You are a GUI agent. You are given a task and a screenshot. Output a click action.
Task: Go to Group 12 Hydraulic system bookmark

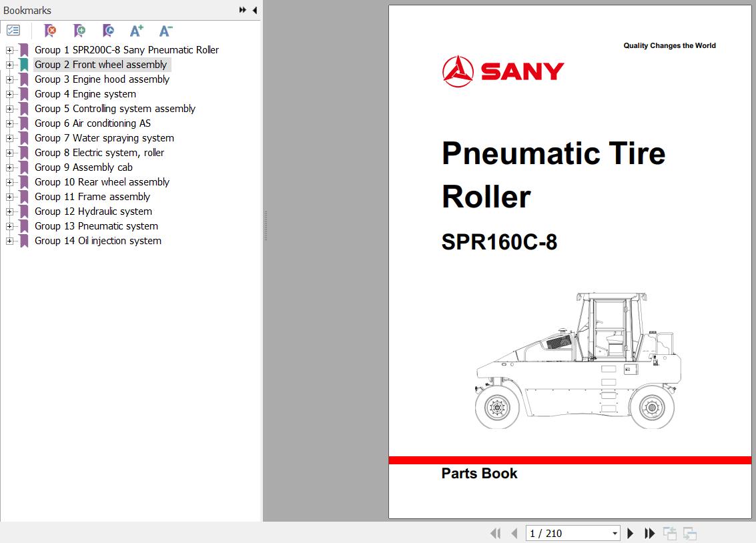pos(93,211)
